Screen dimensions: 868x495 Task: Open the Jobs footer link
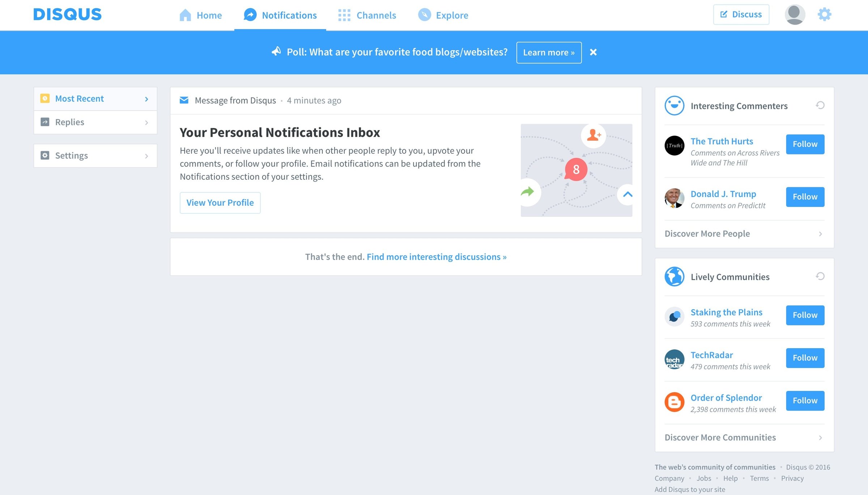click(704, 478)
